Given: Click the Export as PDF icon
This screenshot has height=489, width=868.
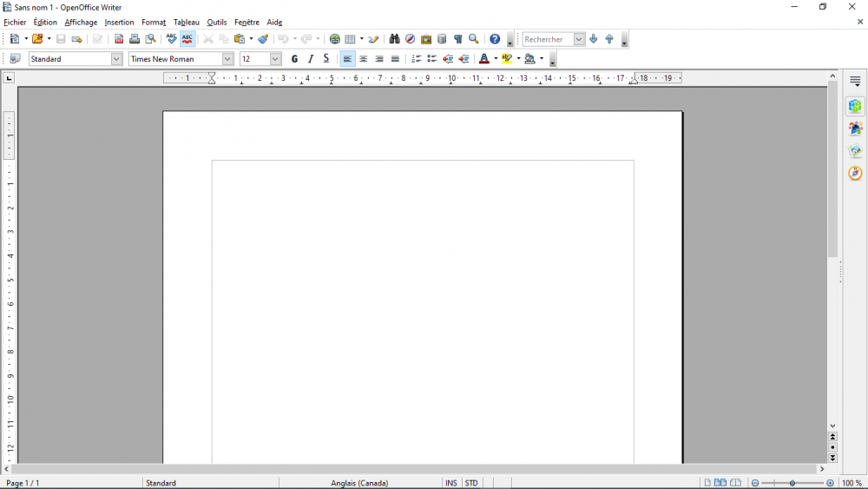Looking at the screenshot, I should coord(119,39).
